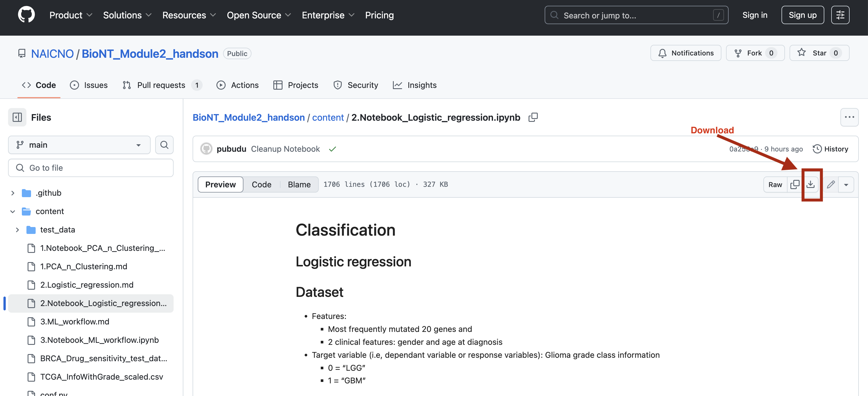Focus the Search or jump to field
The height and width of the screenshot is (396, 868).
pyautogui.click(x=636, y=15)
